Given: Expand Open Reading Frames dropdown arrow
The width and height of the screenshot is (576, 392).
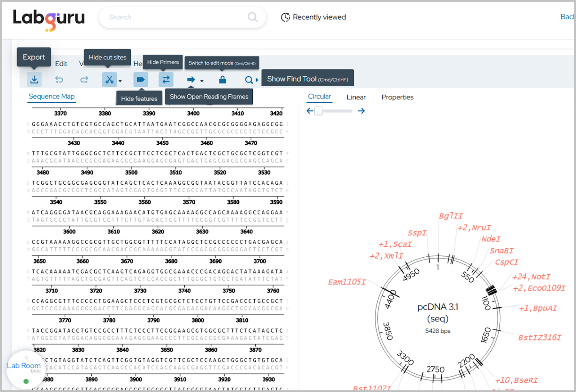Looking at the screenshot, I should (x=202, y=81).
